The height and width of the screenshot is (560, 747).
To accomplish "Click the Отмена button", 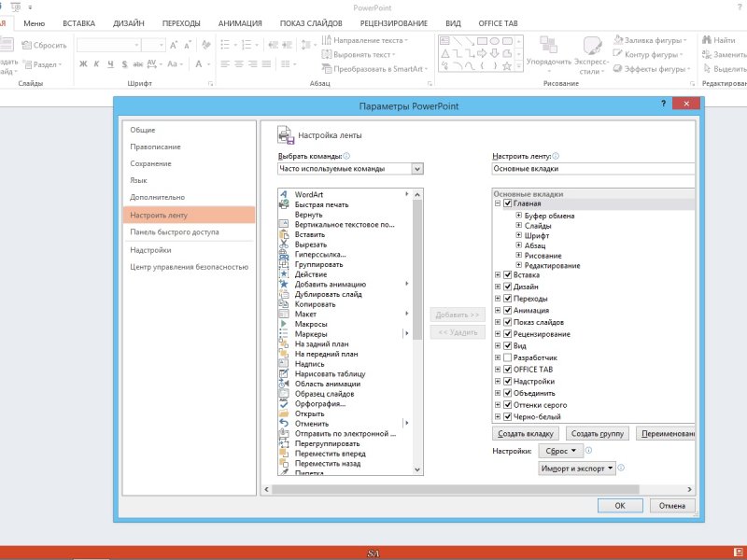I will pyautogui.click(x=672, y=506).
